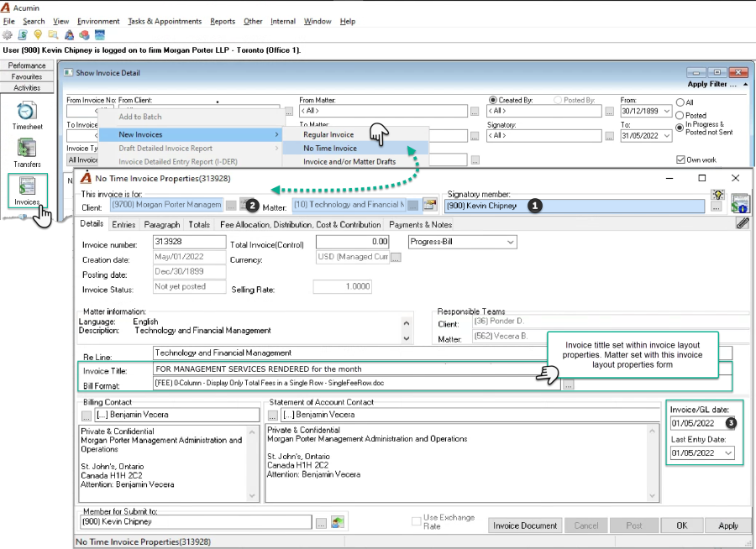Image resolution: width=756 pixels, height=549 pixels.
Task: Toggle the Own work checkbox
Action: tap(680, 159)
